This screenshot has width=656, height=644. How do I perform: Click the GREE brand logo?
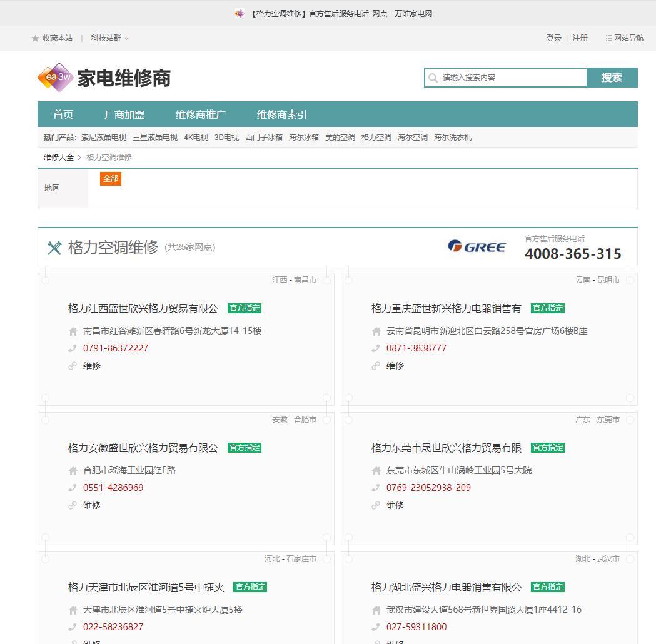[477, 247]
